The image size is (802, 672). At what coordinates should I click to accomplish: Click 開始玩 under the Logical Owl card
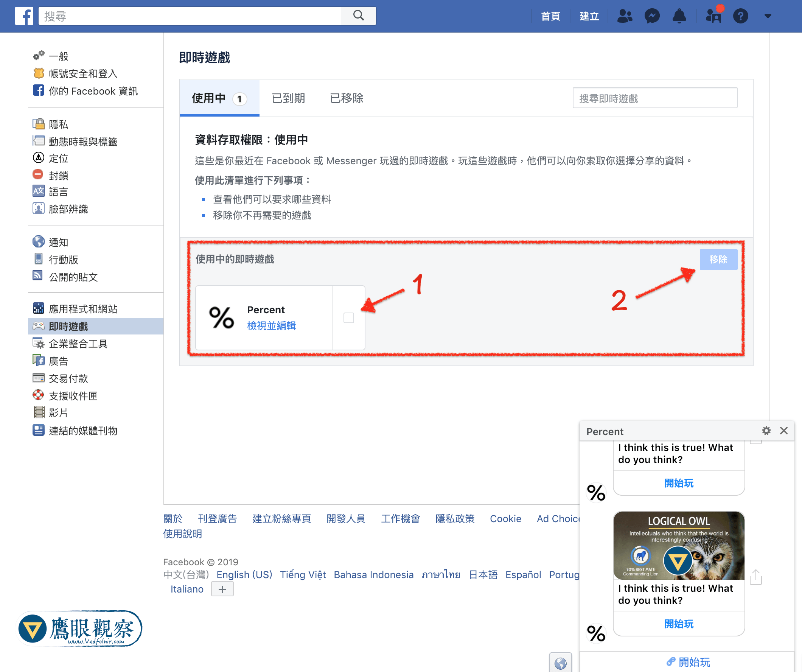[679, 624]
